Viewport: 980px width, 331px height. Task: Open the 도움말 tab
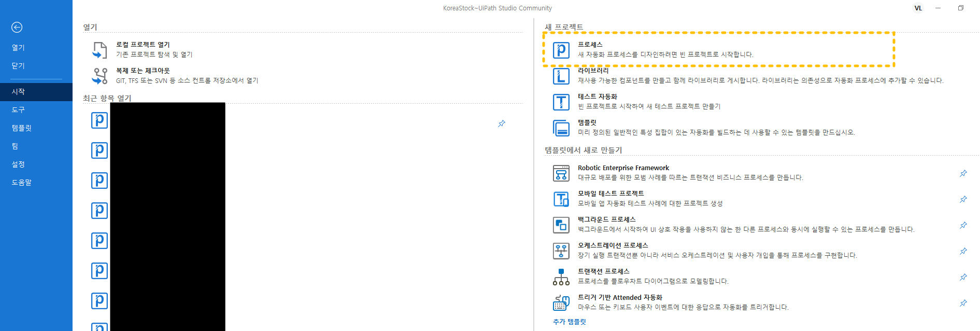(22, 183)
